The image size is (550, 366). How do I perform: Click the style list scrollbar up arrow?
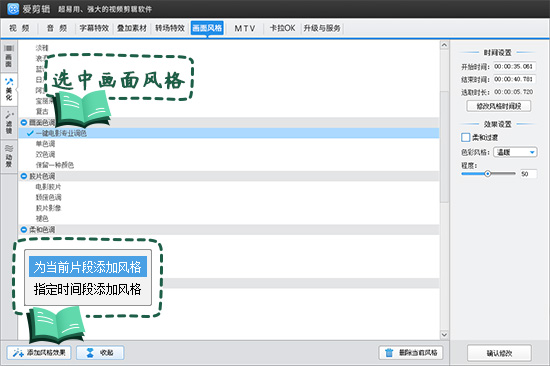coord(444,45)
